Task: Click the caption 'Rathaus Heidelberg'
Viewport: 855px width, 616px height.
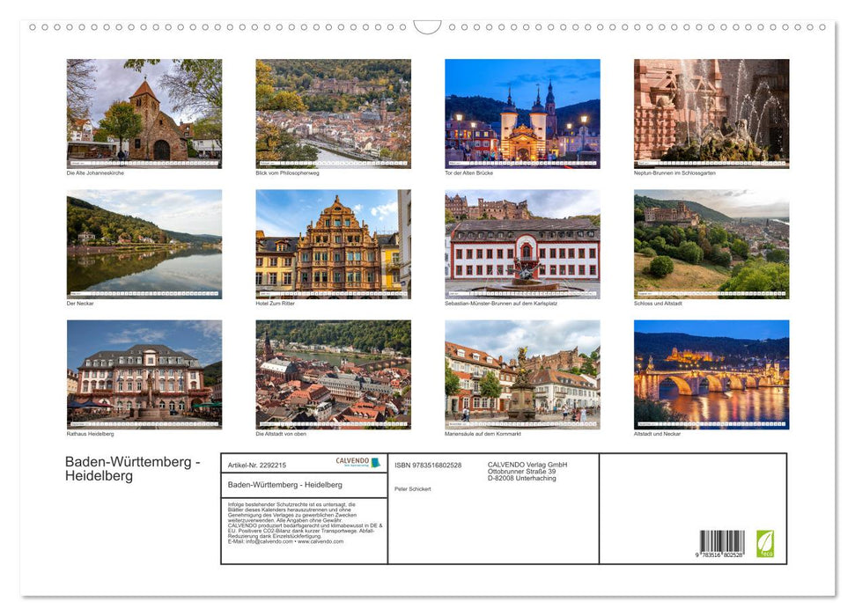Action: (91, 434)
